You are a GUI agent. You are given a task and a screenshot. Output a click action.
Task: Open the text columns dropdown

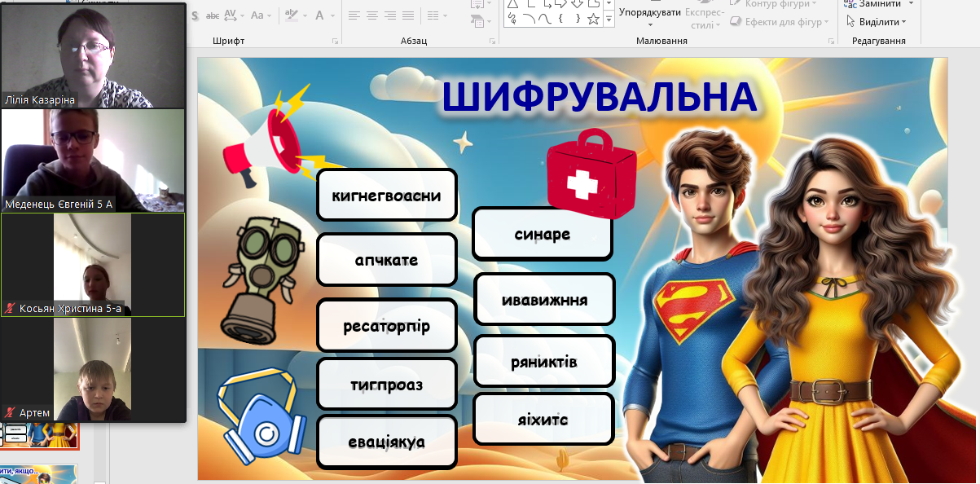tap(436, 15)
